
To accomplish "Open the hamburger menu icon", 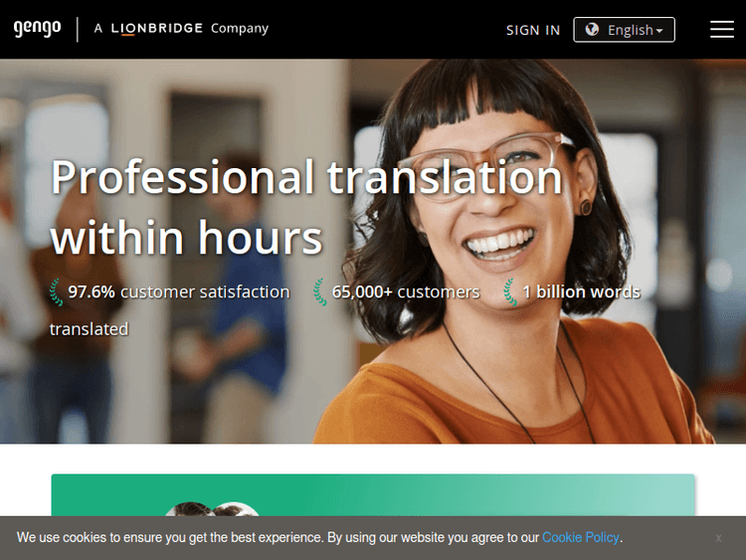I will click(722, 29).
